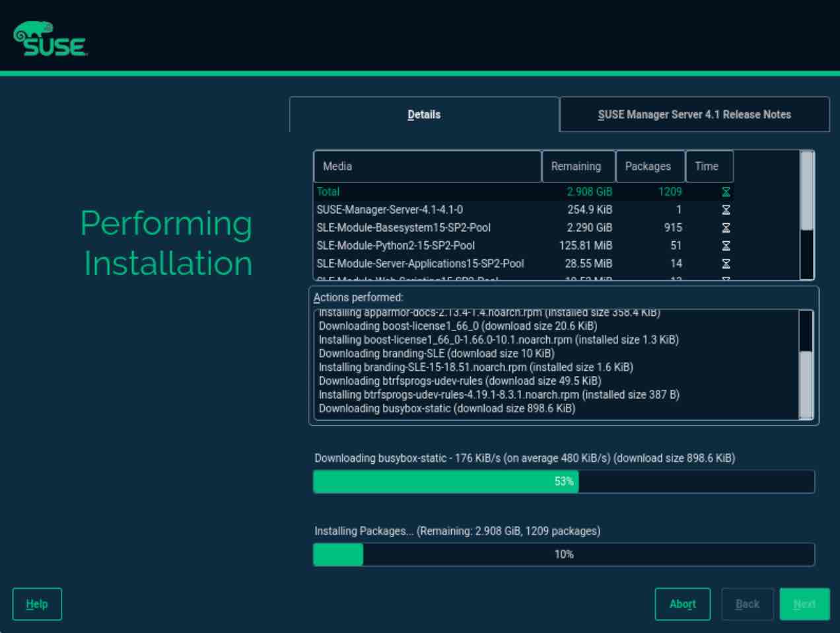Click the 28.55 MiB remaining value
This screenshot has height=633, width=840.
pyautogui.click(x=588, y=263)
